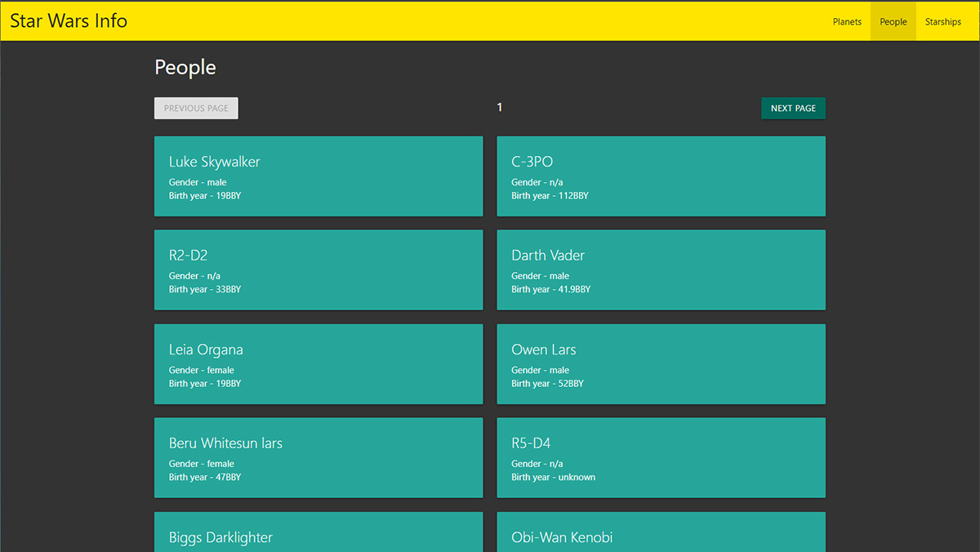The width and height of the screenshot is (980, 552).
Task: Click 'Birth year - 52BBY' text
Action: pos(548,384)
